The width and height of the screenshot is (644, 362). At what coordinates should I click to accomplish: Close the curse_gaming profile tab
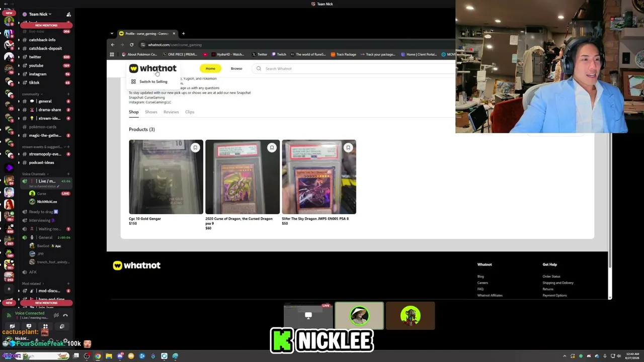[174, 34]
